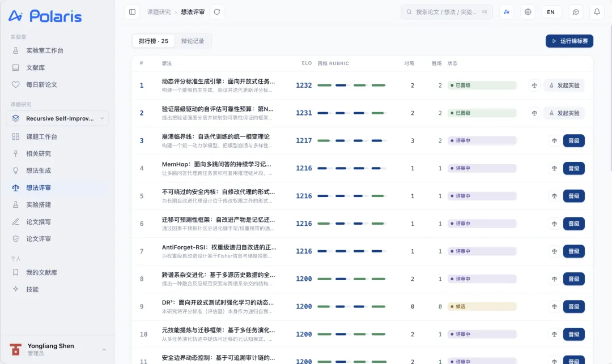Open 论文撰写 in sidebar
612x364 pixels.
(x=57, y=222)
